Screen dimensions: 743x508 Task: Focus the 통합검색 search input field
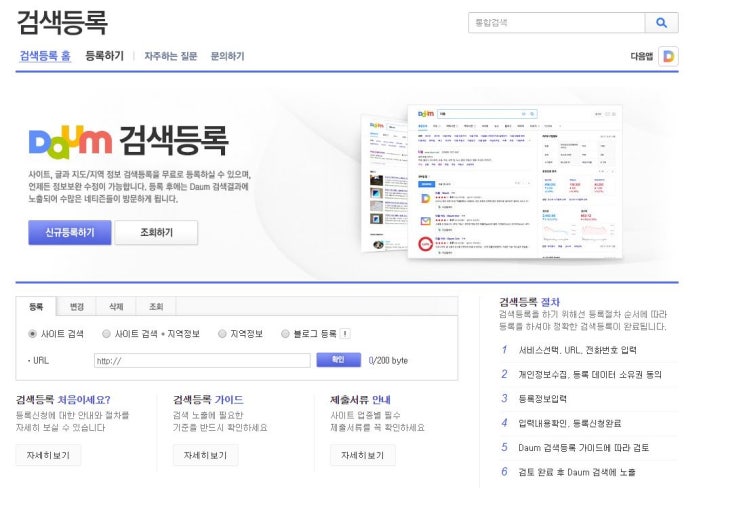557,23
